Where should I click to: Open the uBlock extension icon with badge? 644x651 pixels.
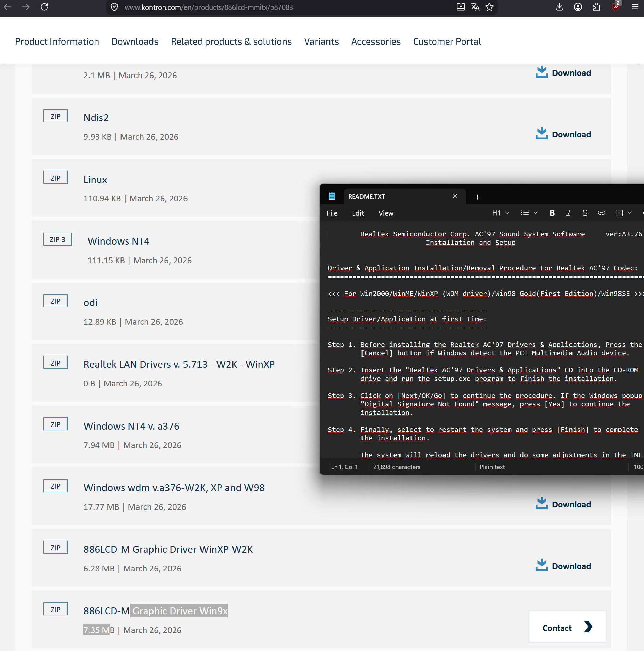[616, 6]
